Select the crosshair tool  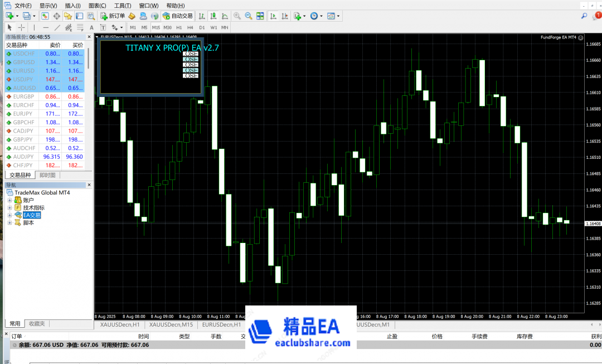pyautogui.click(x=22, y=27)
